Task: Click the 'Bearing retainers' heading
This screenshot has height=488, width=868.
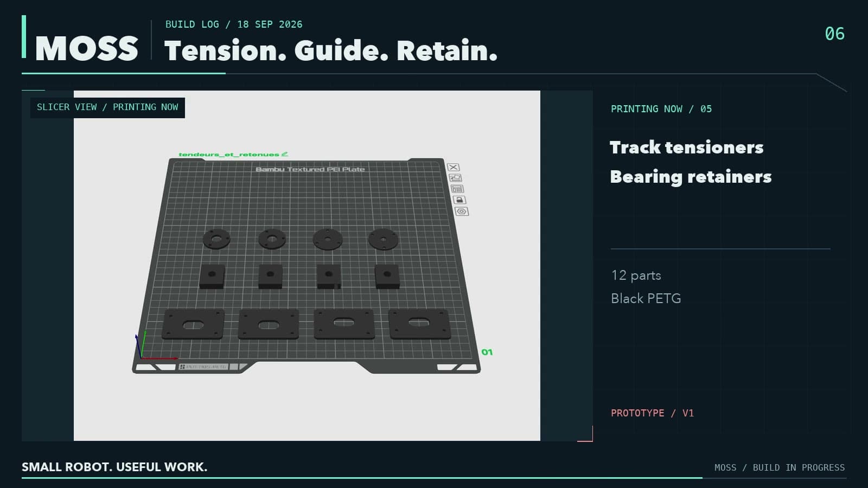Action: [691, 177]
